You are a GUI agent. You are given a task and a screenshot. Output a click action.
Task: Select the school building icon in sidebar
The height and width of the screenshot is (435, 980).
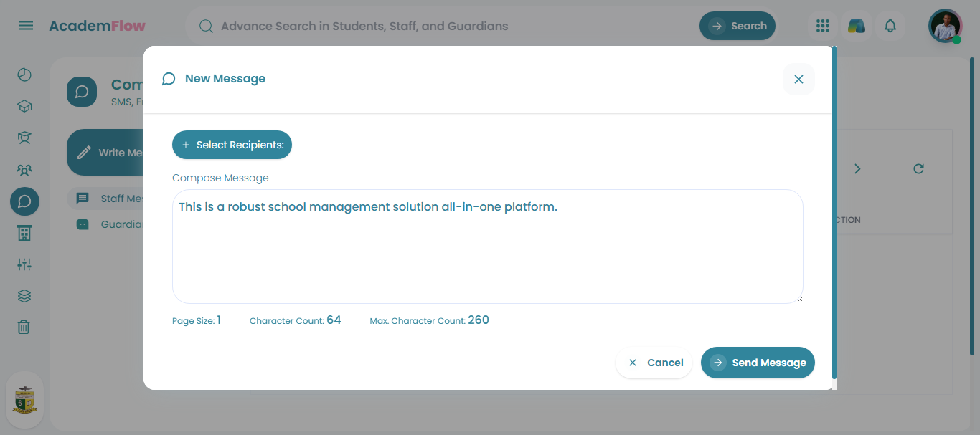click(24, 232)
